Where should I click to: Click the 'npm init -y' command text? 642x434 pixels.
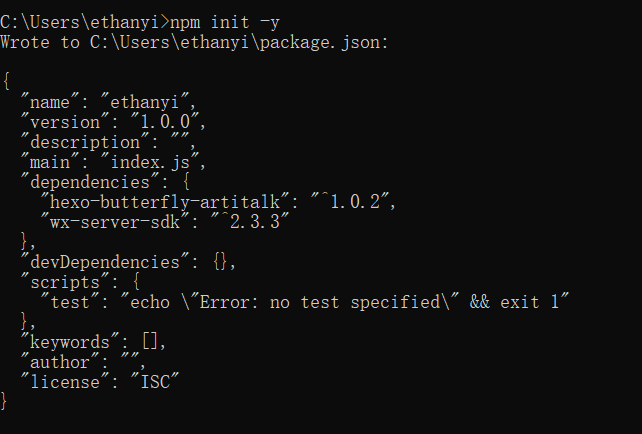coord(225,23)
